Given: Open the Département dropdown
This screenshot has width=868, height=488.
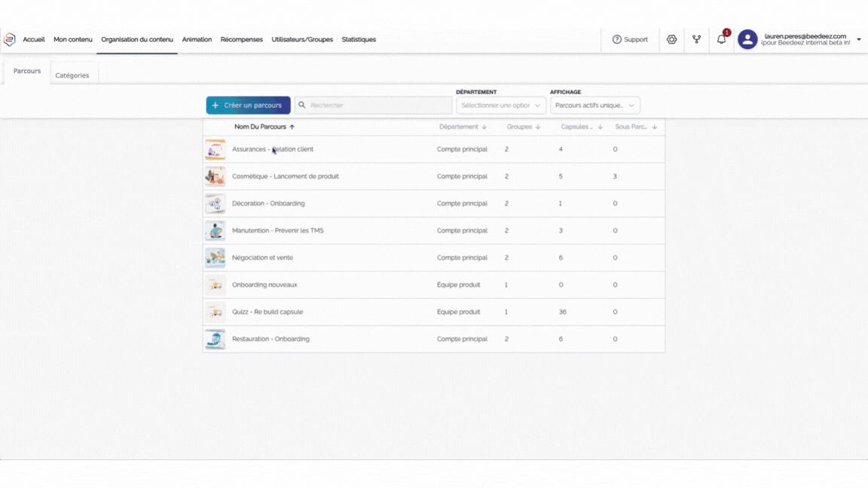Looking at the screenshot, I should click(x=500, y=105).
